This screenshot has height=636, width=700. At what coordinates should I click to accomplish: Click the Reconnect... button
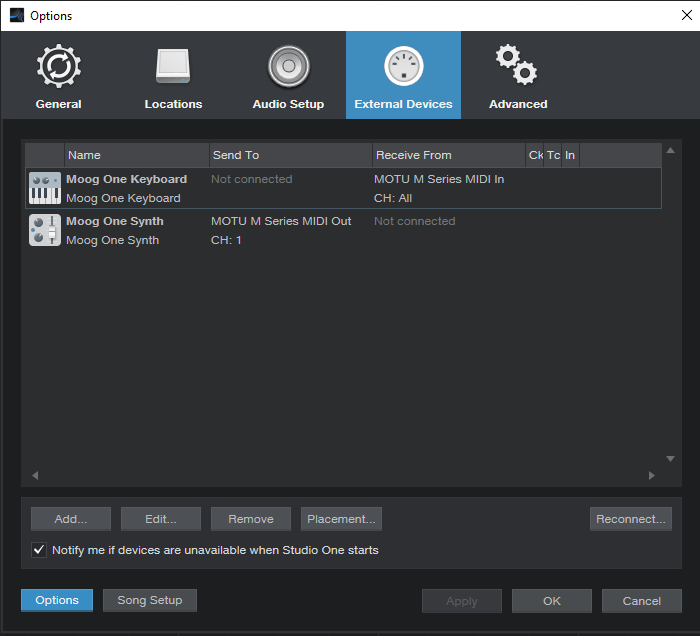(630, 519)
